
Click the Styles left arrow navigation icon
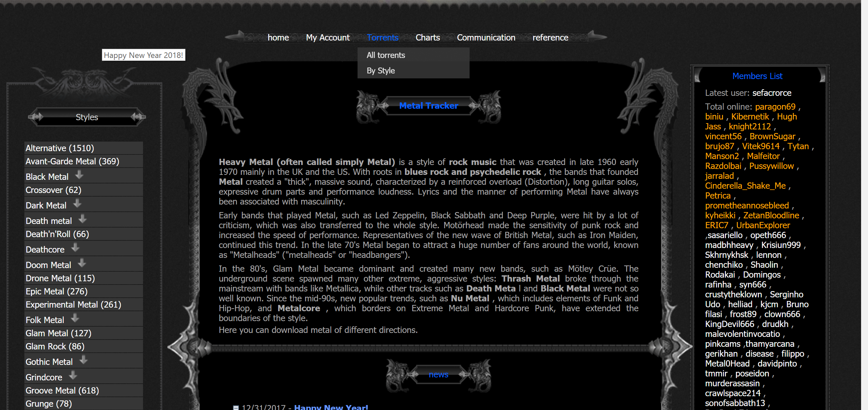point(34,117)
